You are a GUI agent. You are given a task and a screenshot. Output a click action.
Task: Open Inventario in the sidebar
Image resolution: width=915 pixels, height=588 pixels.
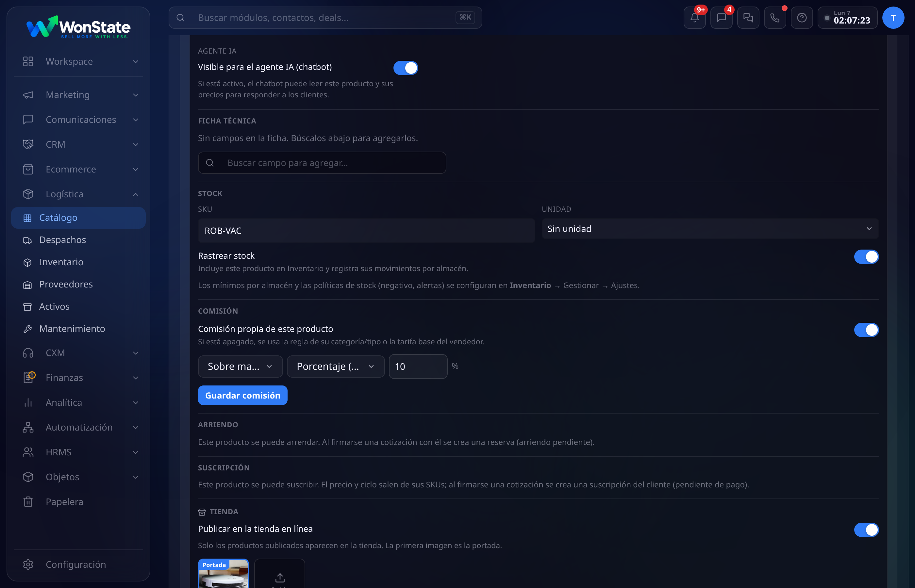(x=78, y=262)
